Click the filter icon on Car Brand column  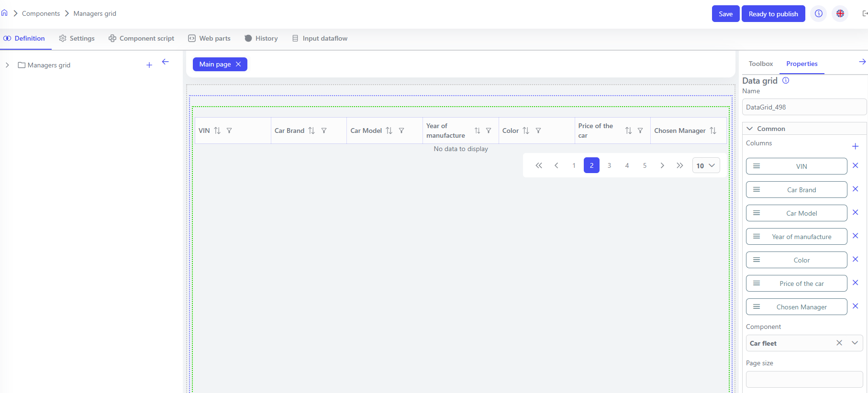pos(324,131)
